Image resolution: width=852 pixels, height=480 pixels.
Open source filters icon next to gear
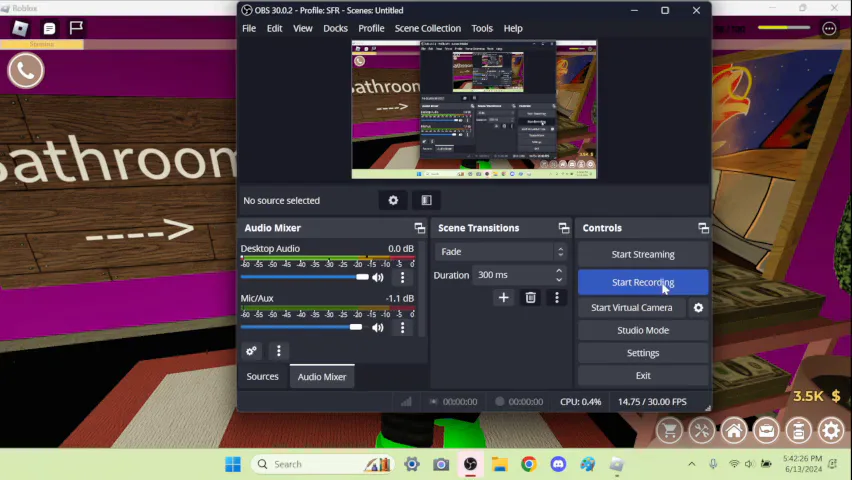click(x=427, y=201)
